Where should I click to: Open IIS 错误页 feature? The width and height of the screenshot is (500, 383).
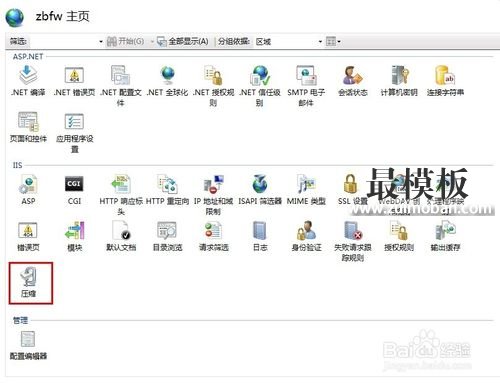click(x=28, y=236)
